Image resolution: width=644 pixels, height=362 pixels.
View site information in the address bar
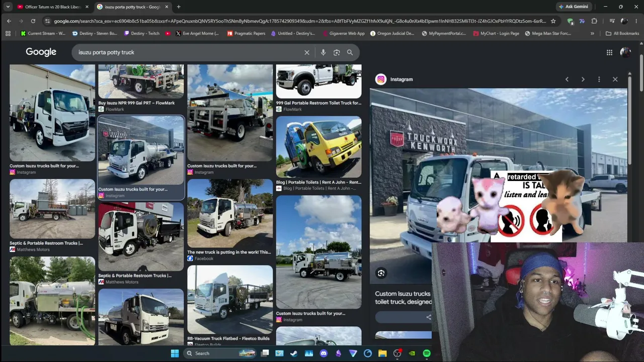tap(47, 21)
